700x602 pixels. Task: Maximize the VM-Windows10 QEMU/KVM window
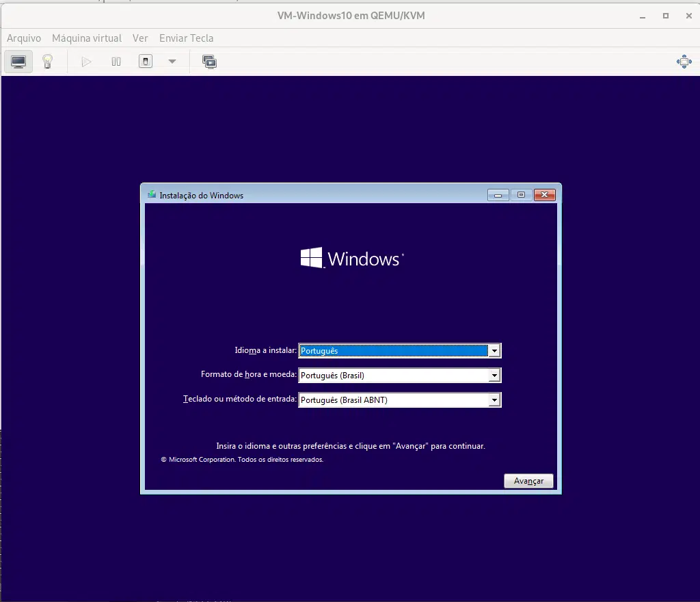(666, 16)
